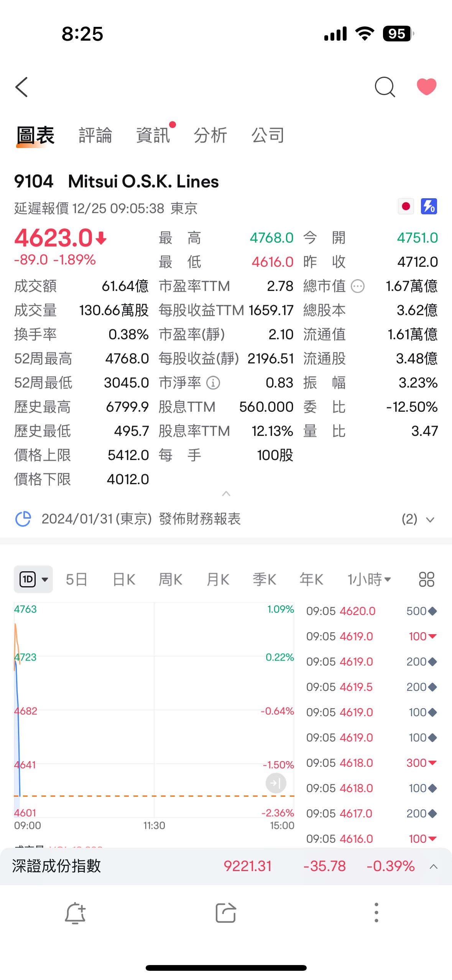The image size is (452, 980).
Task: Select the 月K chart period
Action: point(218,579)
